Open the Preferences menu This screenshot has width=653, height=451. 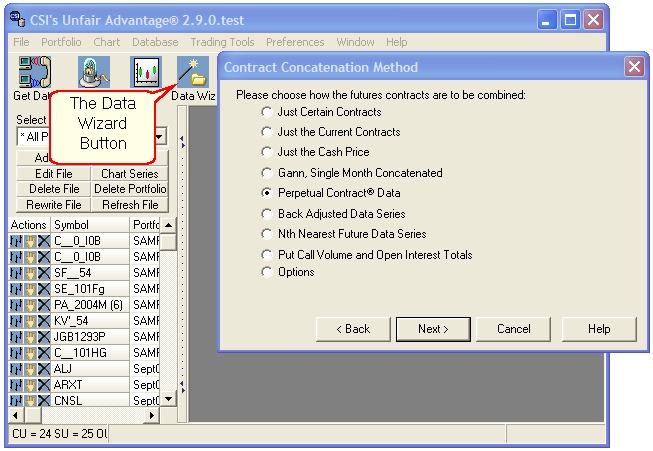pyautogui.click(x=295, y=42)
